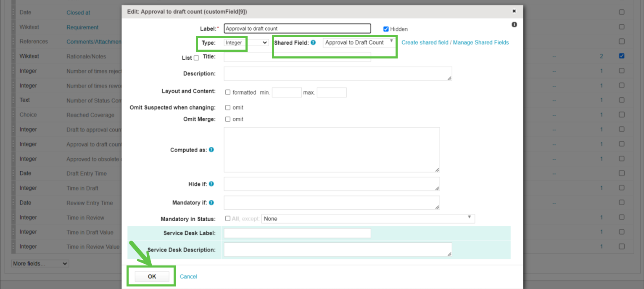Enable the List checkbox

196,58
